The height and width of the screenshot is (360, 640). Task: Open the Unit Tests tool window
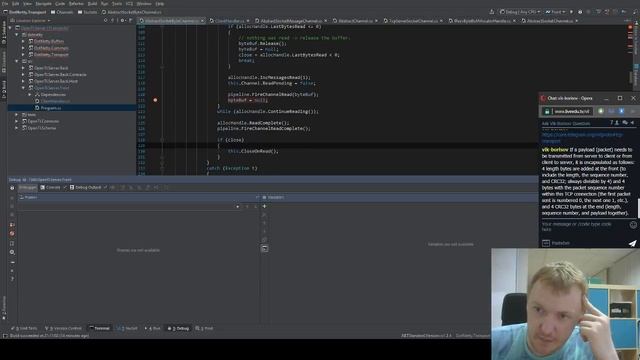(24, 328)
